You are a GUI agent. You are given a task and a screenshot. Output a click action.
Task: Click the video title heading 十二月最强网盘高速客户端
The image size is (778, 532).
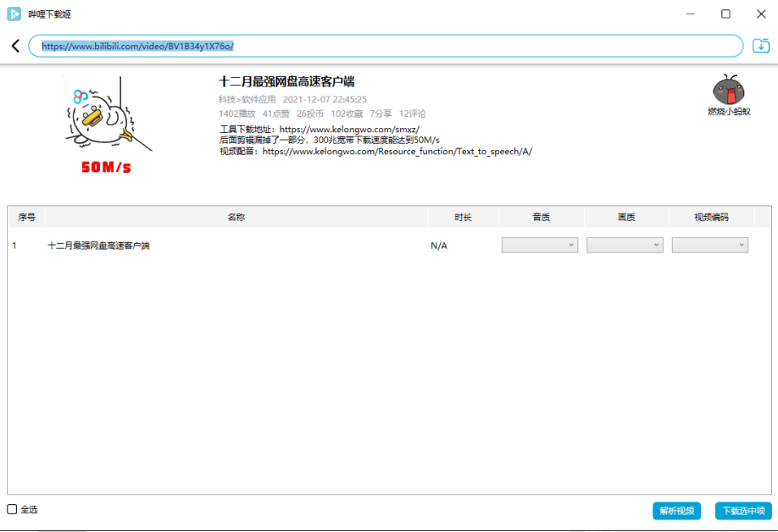point(286,82)
